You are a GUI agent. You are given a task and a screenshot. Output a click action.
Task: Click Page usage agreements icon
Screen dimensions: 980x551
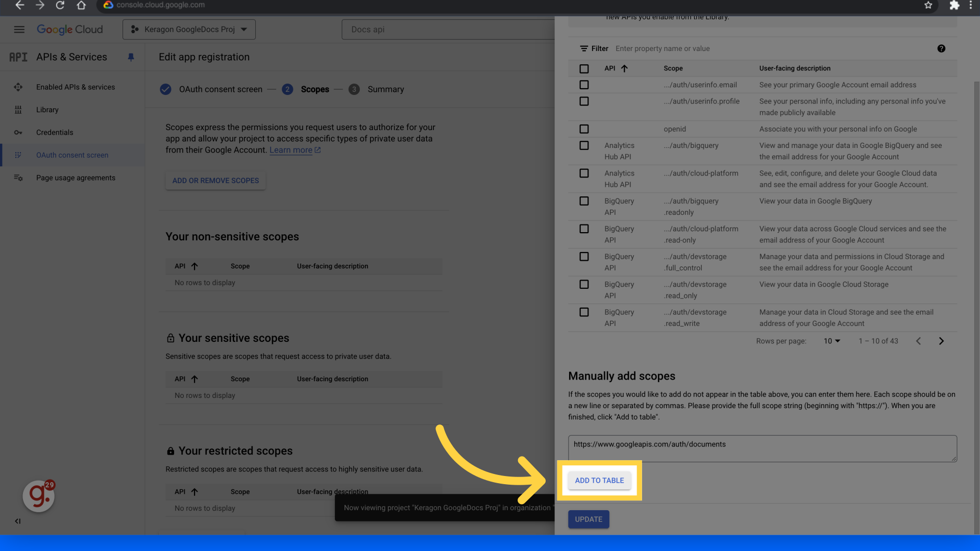pos(18,178)
